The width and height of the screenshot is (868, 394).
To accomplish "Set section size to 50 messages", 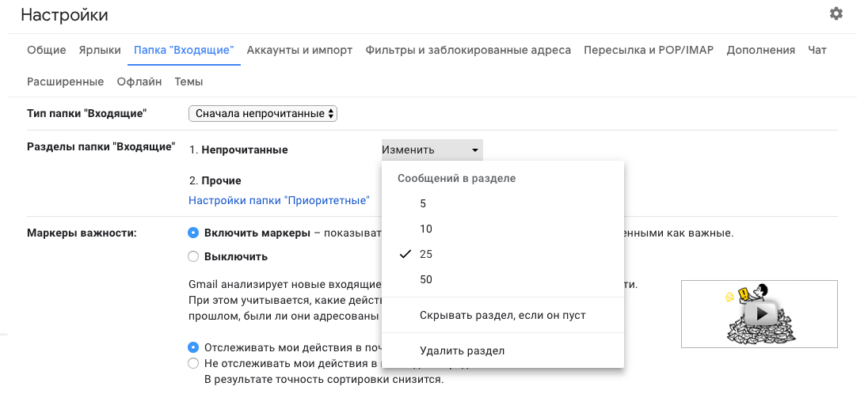I will point(425,279).
